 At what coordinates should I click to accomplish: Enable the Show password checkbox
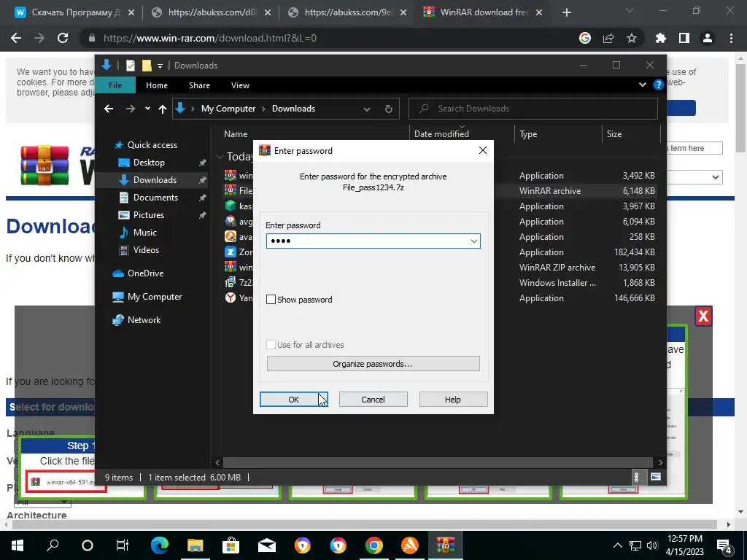[271, 300]
